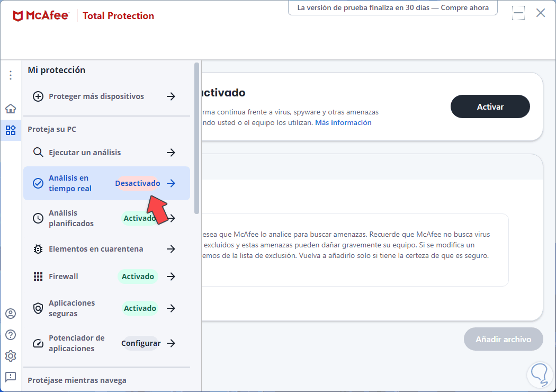Click the Añadir archivo button
Screen dimensions: 556x392
tap(503, 340)
